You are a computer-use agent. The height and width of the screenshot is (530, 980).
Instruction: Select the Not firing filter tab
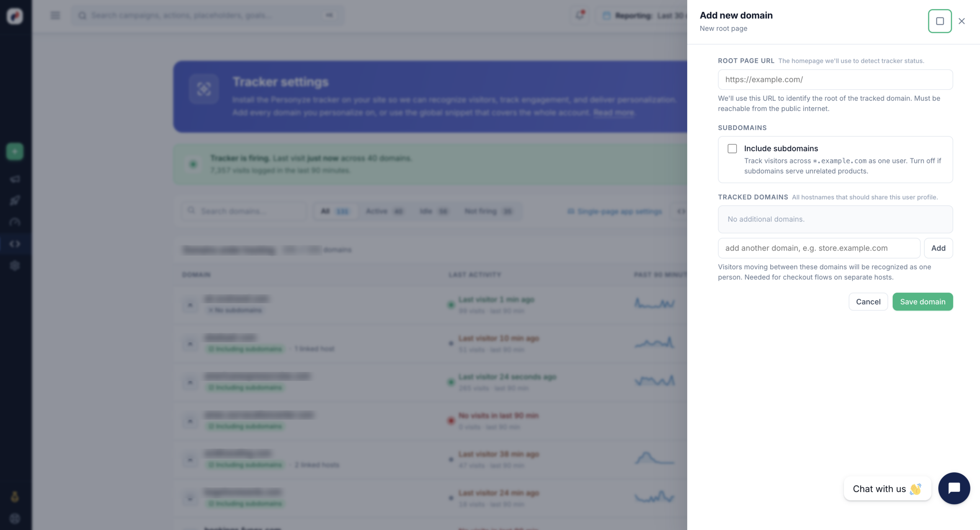[x=488, y=211]
